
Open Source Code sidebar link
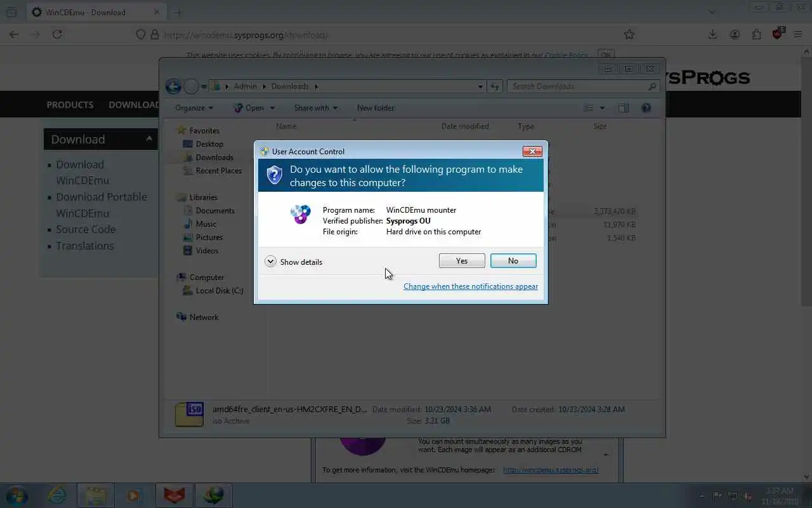pyautogui.click(x=86, y=229)
